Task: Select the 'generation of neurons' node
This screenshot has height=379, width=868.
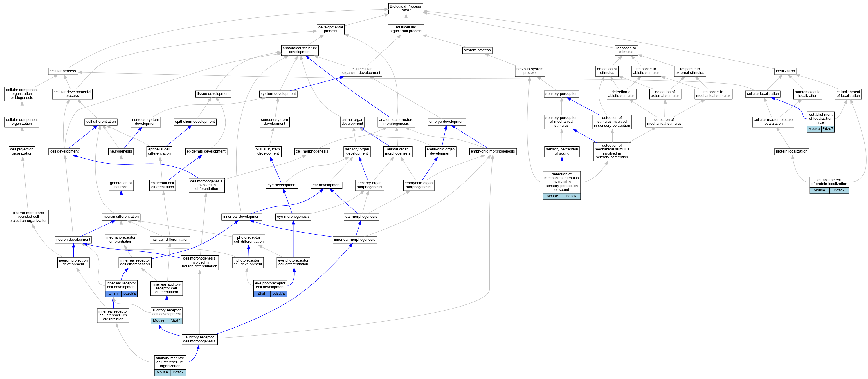Action: pyautogui.click(x=121, y=185)
